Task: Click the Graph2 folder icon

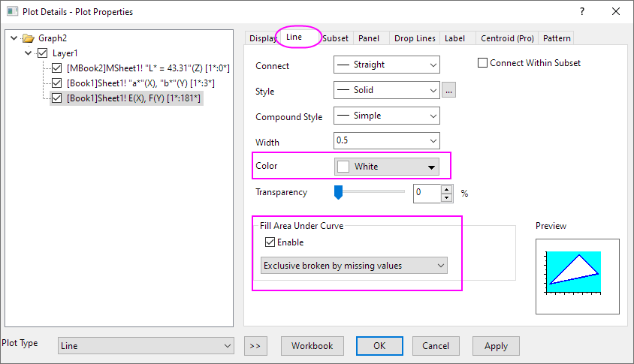Action: click(29, 38)
